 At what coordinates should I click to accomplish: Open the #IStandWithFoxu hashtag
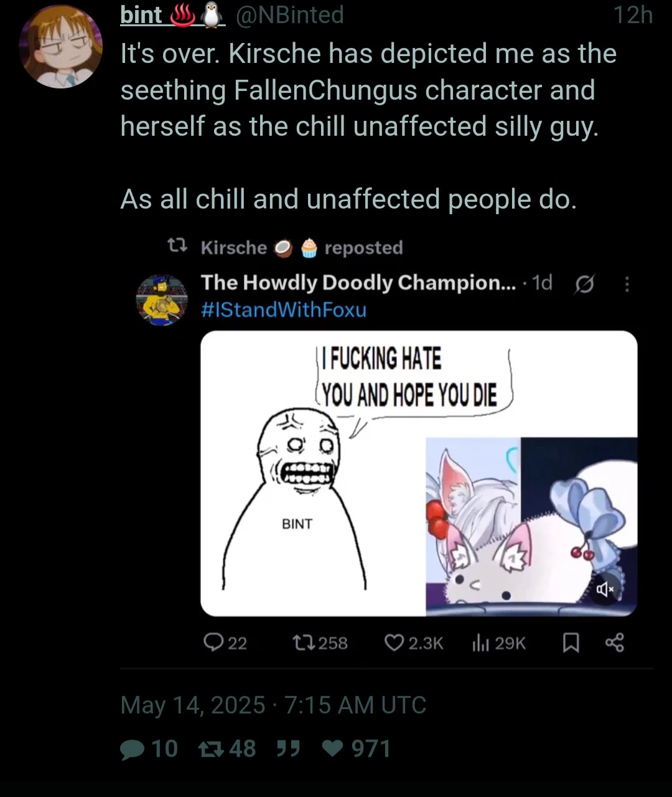click(x=284, y=309)
